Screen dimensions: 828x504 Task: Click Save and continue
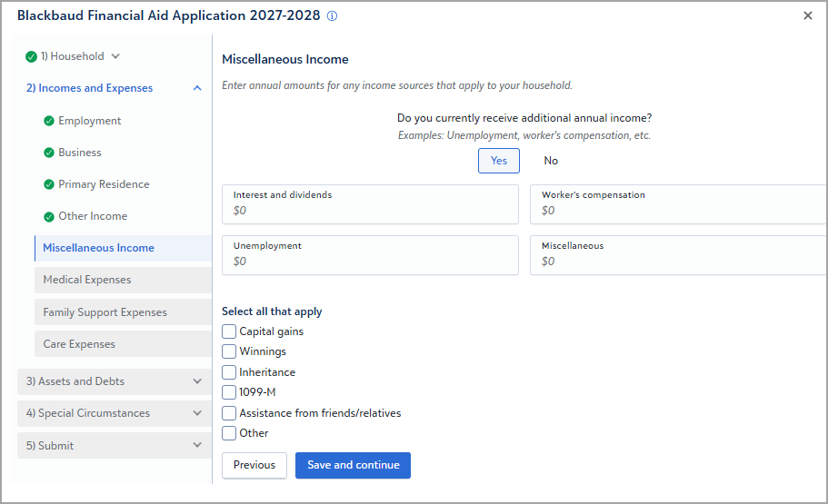click(354, 465)
